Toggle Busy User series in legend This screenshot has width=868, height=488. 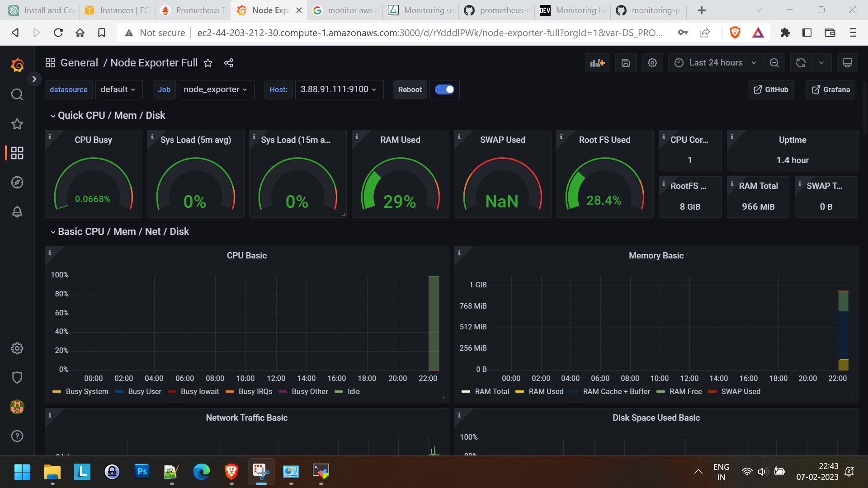pos(145,392)
